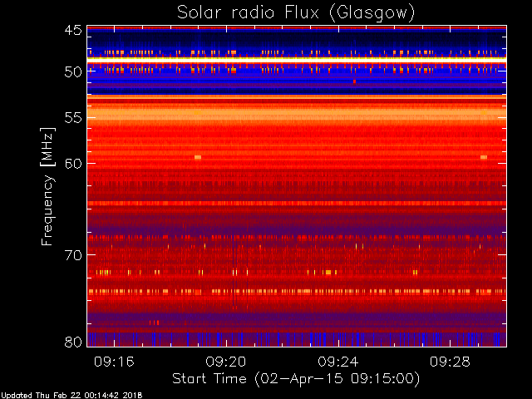Click the 09:28 time tick label

450,362
